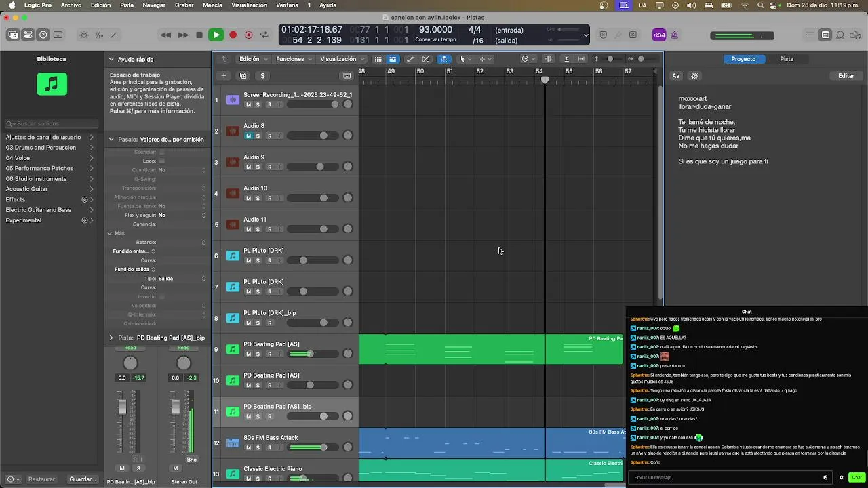Toggle the Cycle loop button

pyautogui.click(x=264, y=35)
